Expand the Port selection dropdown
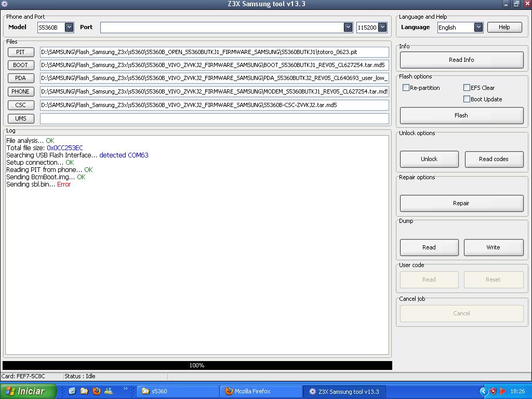Viewport: 532px width, 399px height. coord(348,27)
